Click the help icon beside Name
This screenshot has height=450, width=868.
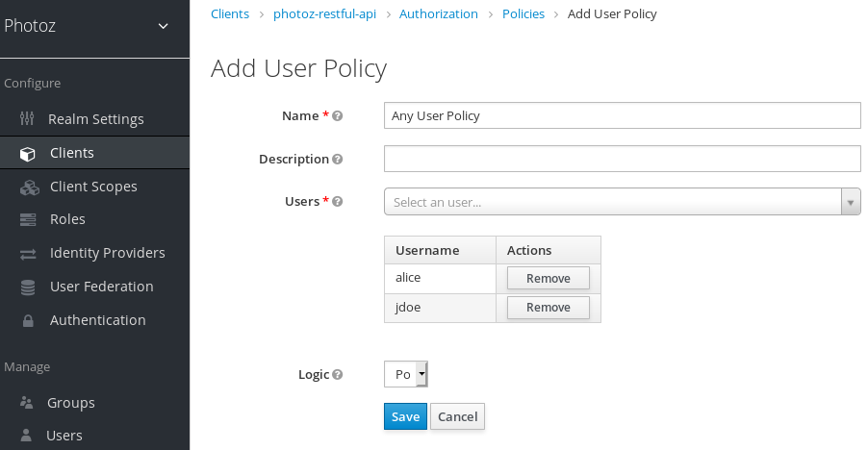pyautogui.click(x=338, y=116)
